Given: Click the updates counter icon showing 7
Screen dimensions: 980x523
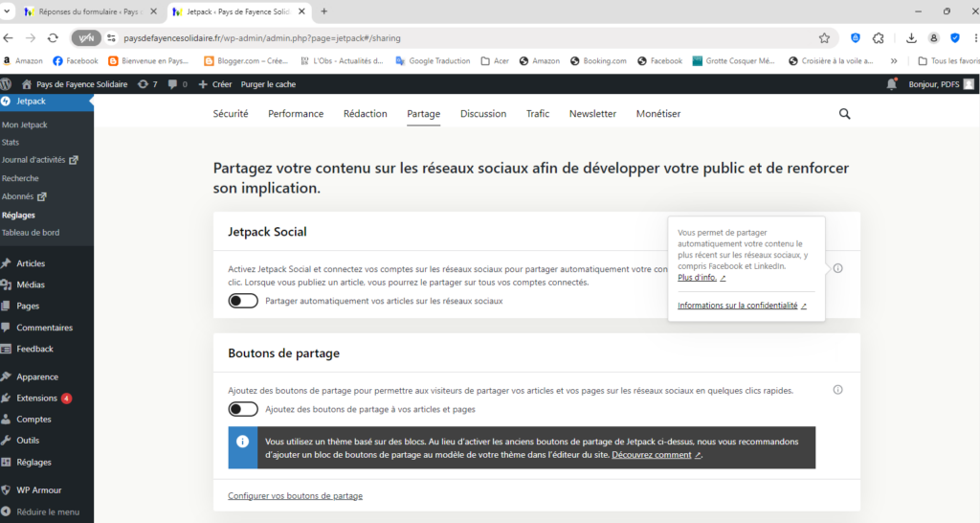Looking at the screenshot, I should pyautogui.click(x=147, y=84).
